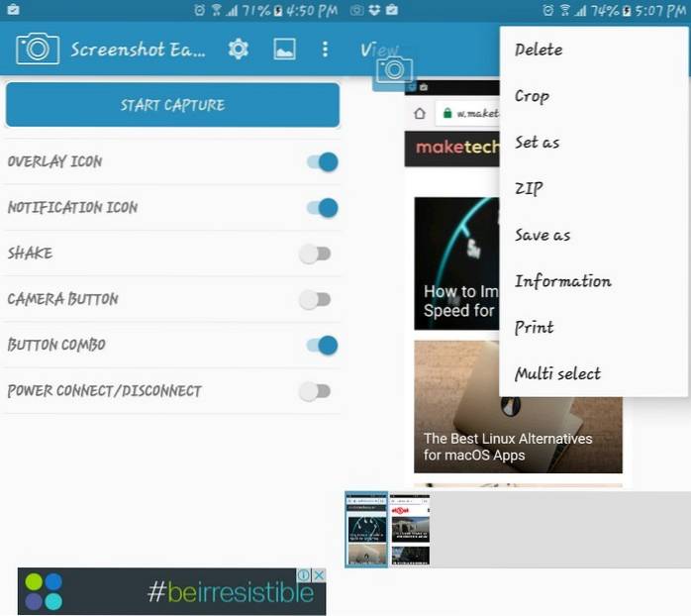Pick the ZIP menu option
The height and width of the screenshot is (616, 691).
[529, 188]
